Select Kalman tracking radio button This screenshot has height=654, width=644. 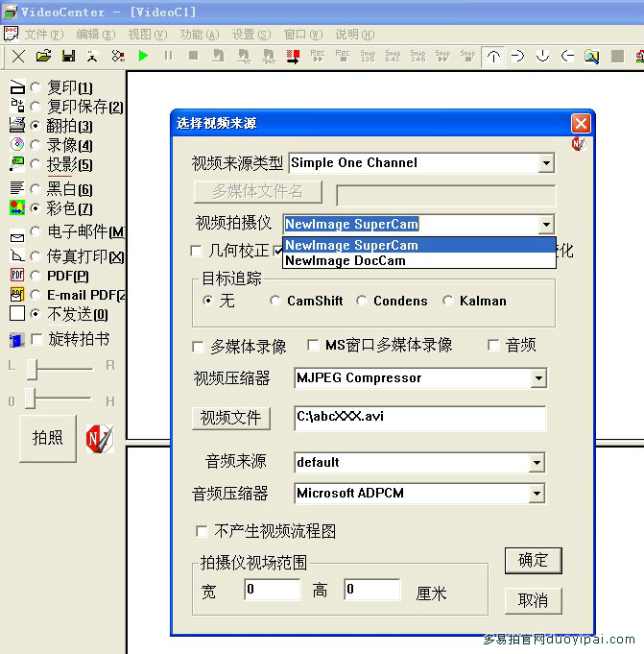pyautogui.click(x=448, y=301)
